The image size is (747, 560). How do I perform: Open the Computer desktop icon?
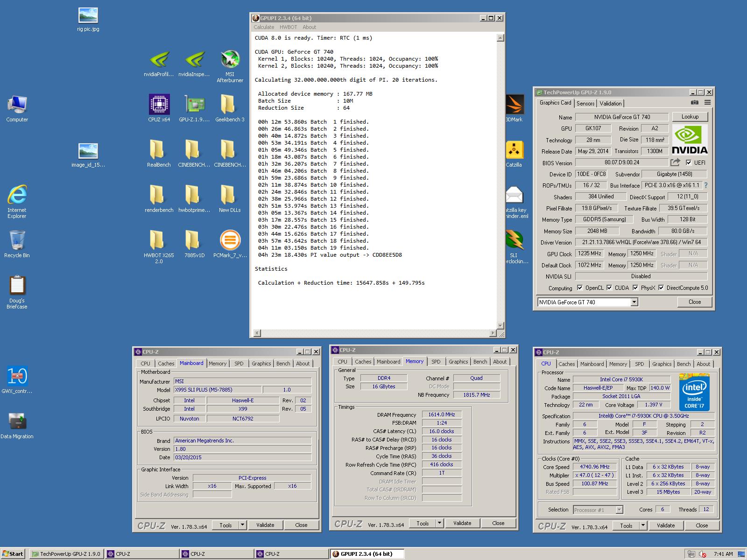(x=17, y=108)
